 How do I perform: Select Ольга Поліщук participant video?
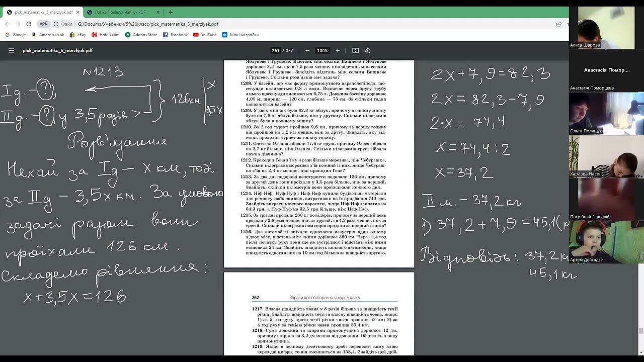pos(606,113)
